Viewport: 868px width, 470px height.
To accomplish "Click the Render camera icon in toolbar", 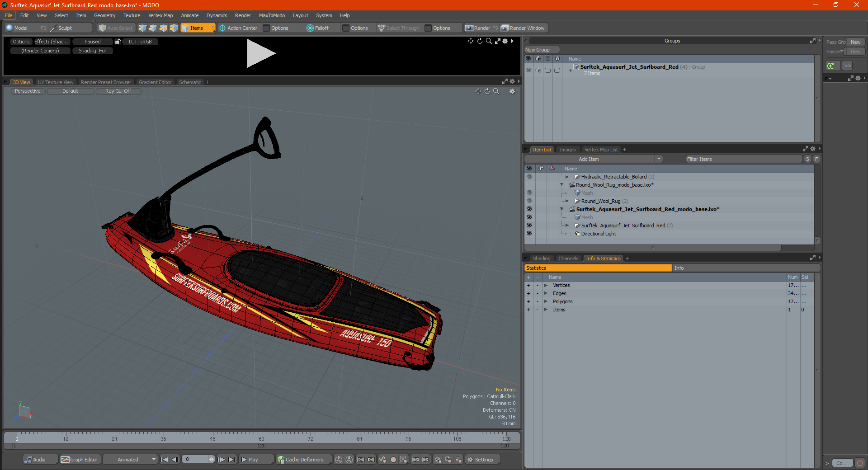I will [x=469, y=28].
